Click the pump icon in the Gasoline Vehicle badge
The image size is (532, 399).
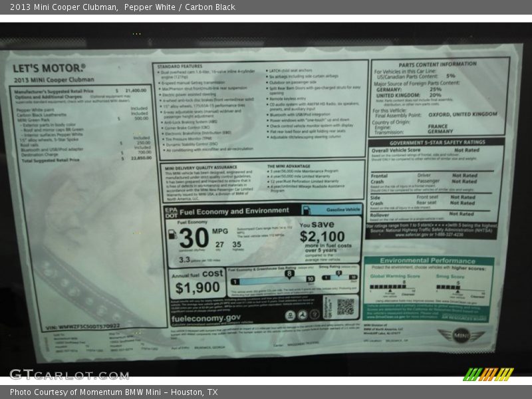point(306,210)
